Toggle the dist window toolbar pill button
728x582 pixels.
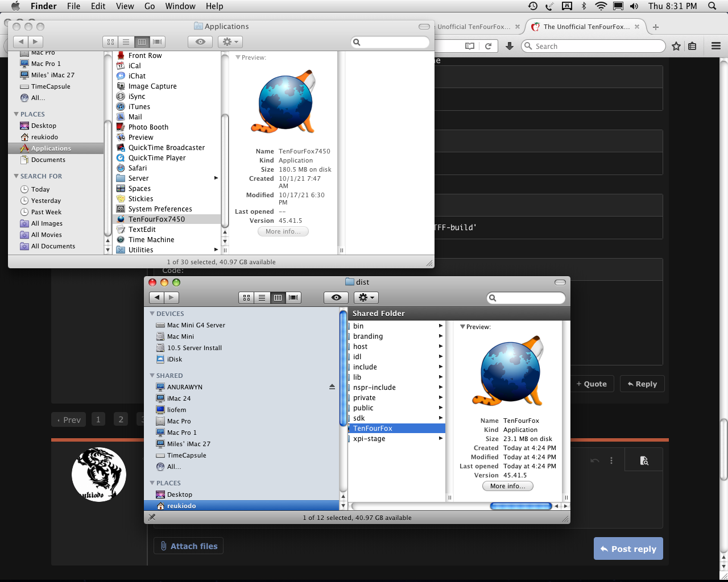coord(560,282)
